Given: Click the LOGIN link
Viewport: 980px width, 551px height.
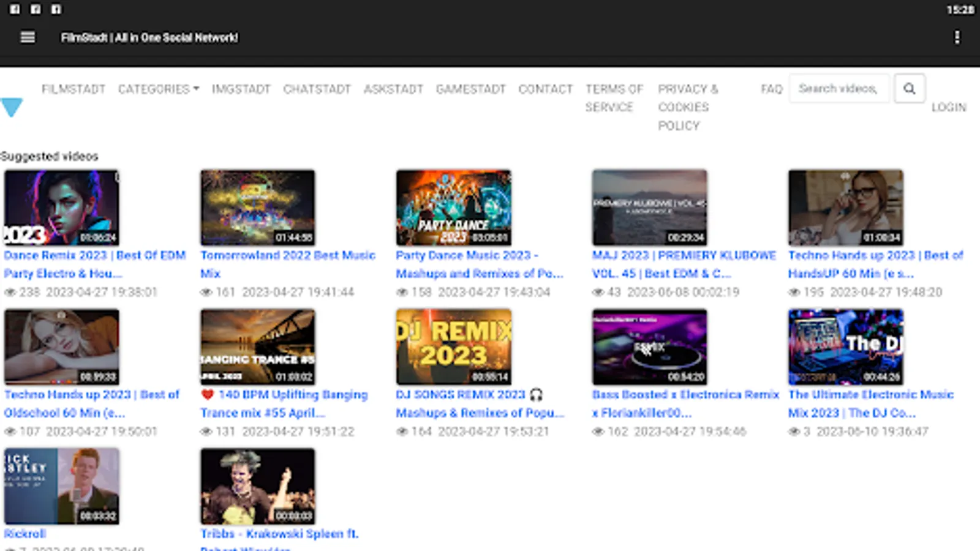Looking at the screenshot, I should (x=948, y=107).
